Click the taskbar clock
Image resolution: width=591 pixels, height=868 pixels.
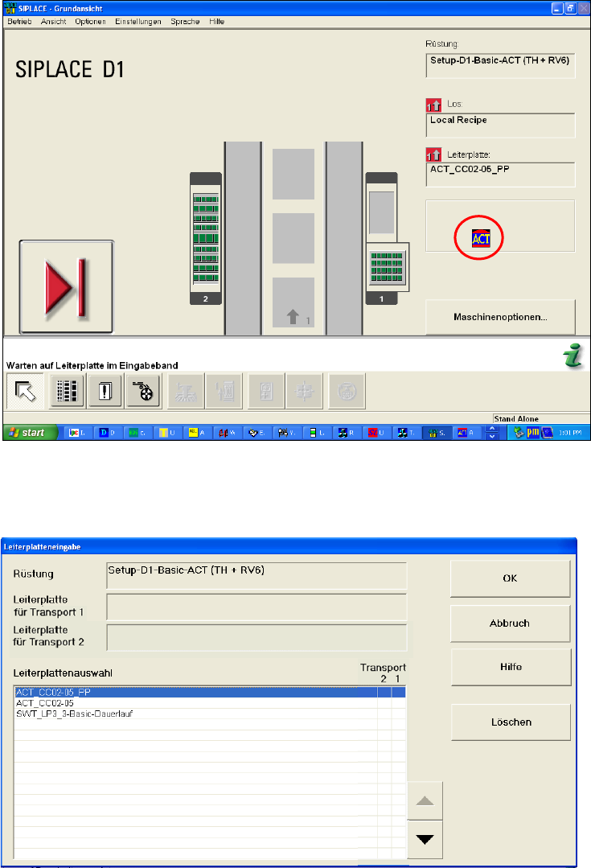(x=570, y=433)
